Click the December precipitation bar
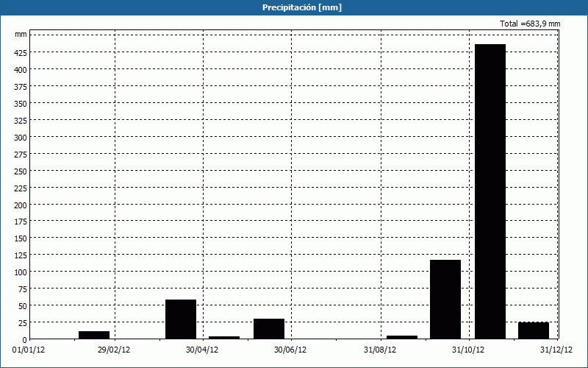 pos(533,330)
